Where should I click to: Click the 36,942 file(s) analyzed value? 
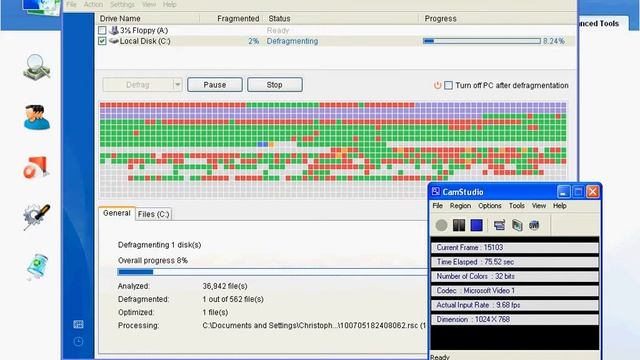coord(225,286)
